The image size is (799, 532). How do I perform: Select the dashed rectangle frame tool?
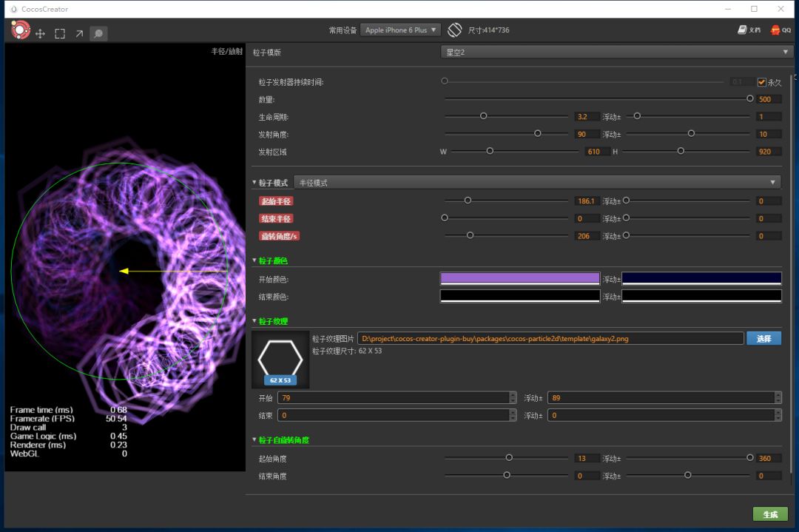[60, 33]
